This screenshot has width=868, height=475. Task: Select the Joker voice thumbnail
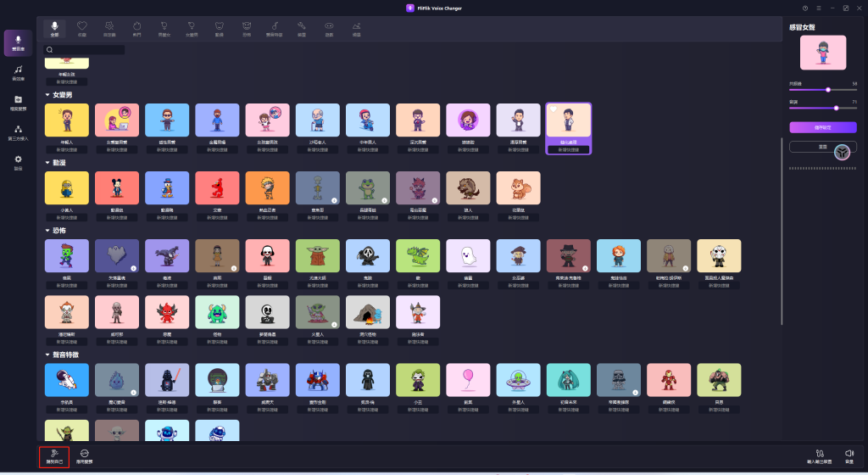(418, 380)
